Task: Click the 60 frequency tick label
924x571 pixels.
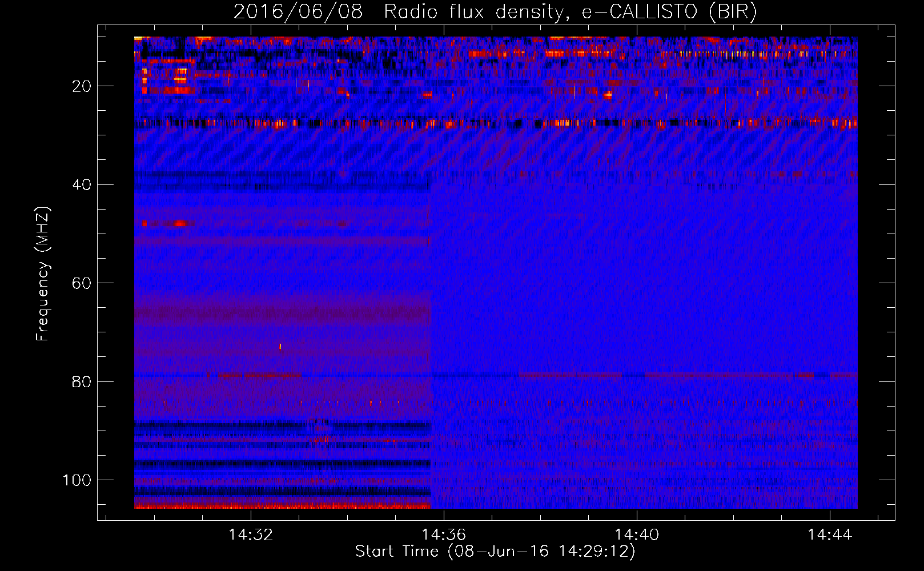Action: [x=82, y=284]
